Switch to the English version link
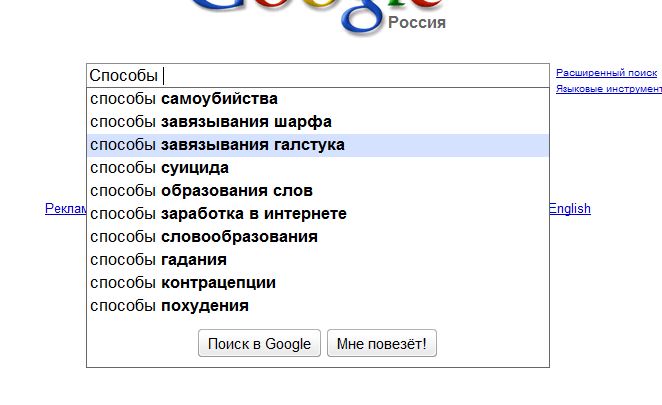 [x=569, y=209]
